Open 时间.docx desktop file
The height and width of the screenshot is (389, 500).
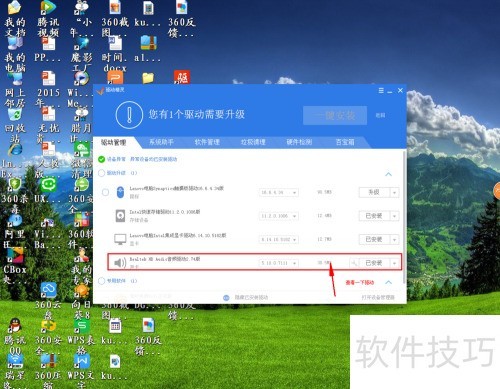click(x=115, y=54)
